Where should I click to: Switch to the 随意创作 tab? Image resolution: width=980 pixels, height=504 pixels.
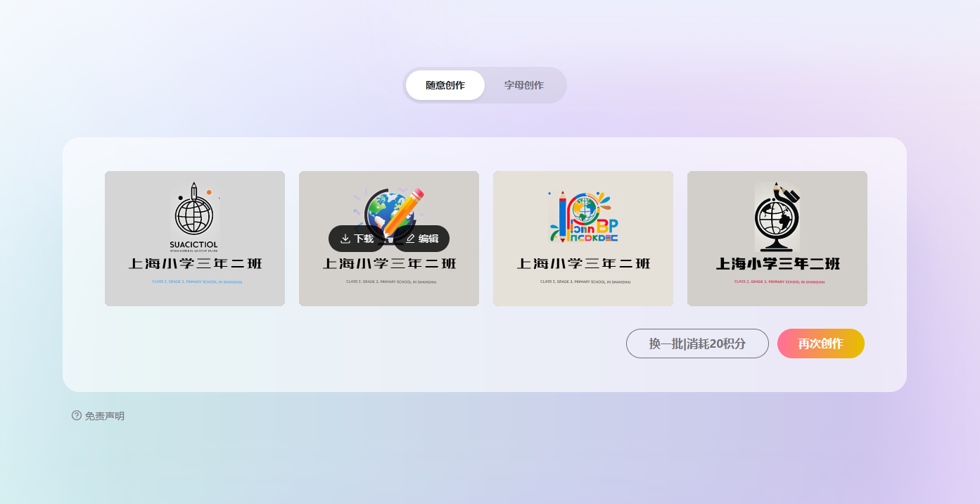[x=445, y=85]
